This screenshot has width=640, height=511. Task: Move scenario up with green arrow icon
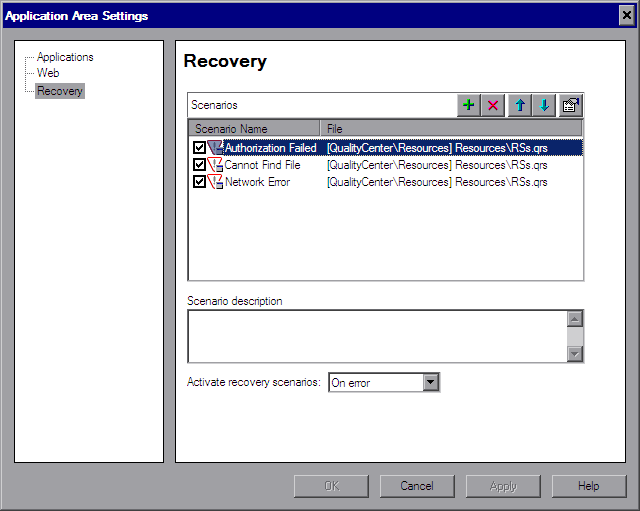pyautogui.click(x=521, y=106)
